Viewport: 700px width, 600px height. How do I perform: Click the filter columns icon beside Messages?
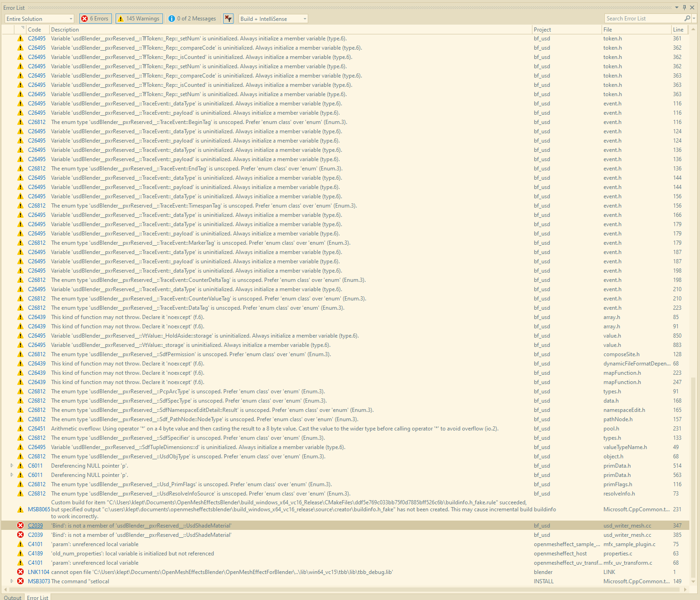pos(228,19)
